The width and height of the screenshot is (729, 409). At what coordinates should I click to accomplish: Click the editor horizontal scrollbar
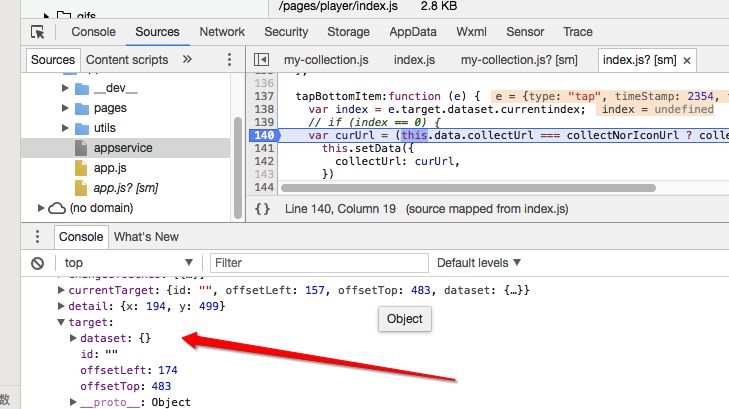point(468,188)
